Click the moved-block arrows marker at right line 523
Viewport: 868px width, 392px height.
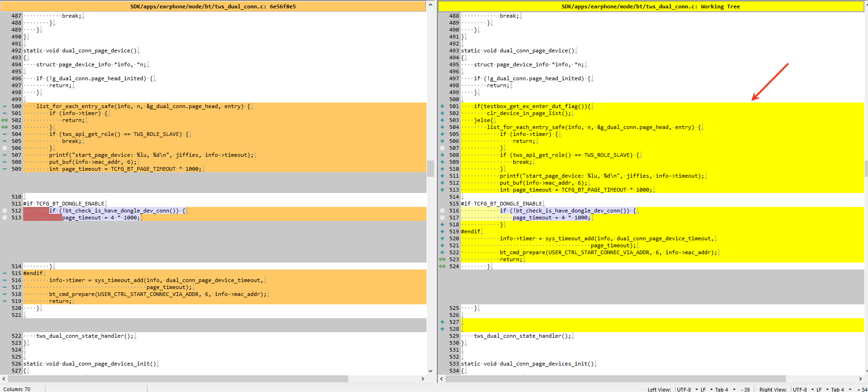pos(442,259)
